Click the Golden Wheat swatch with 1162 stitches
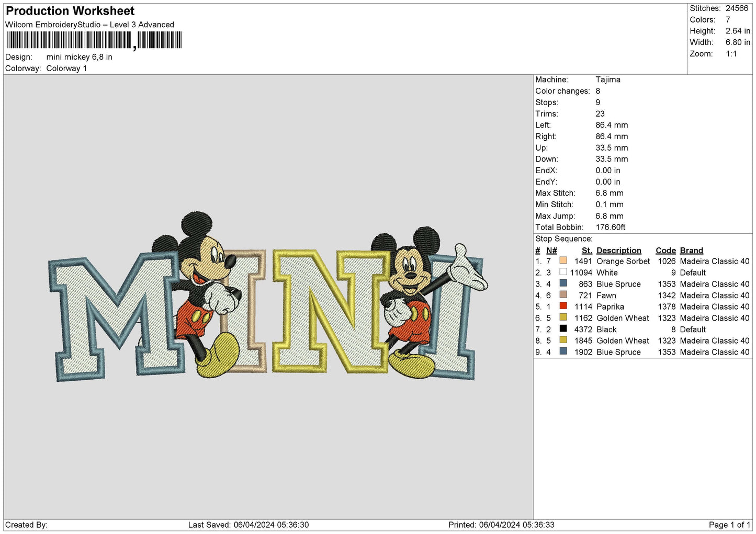This screenshot has height=534, width=756. pyautogui.click(x=563, y=317)
